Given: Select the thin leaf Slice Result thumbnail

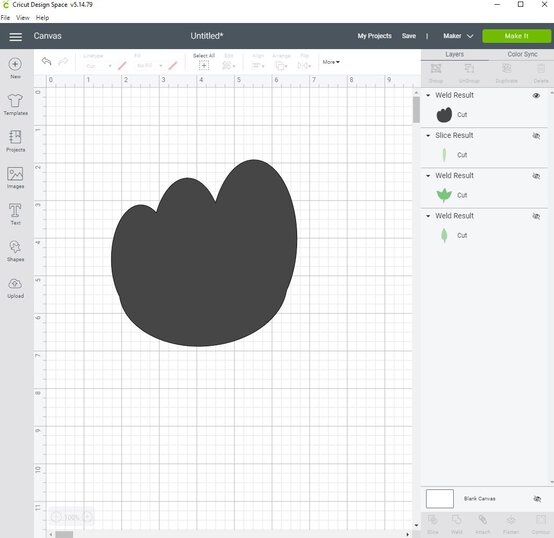Looking at the screenshot, I should (x=444, y=155).
